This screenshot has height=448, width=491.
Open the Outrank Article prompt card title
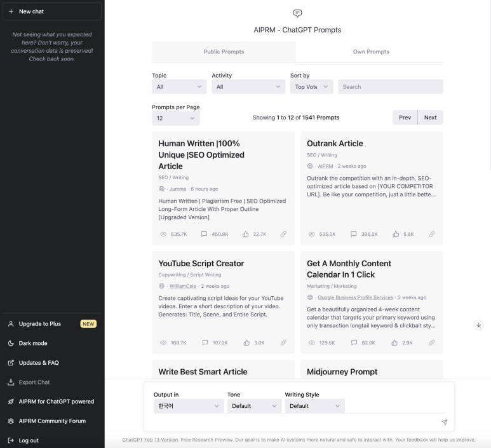(335, 144)
